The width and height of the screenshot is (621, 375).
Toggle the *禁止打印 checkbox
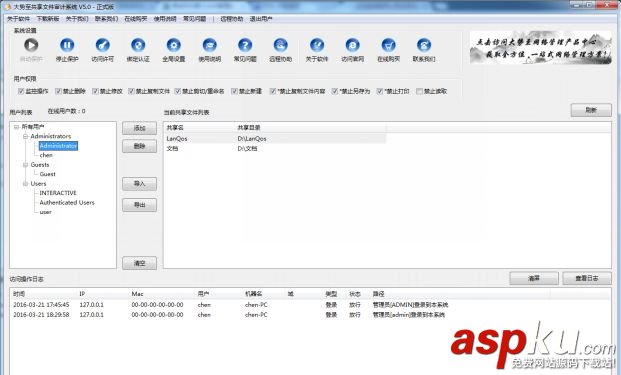pos(379,91)
